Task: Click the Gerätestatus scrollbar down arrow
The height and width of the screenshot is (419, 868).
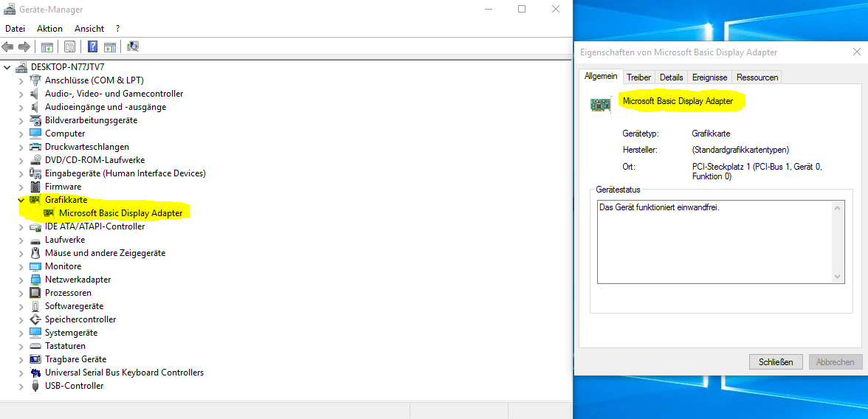Action: [x=836, y=276]
